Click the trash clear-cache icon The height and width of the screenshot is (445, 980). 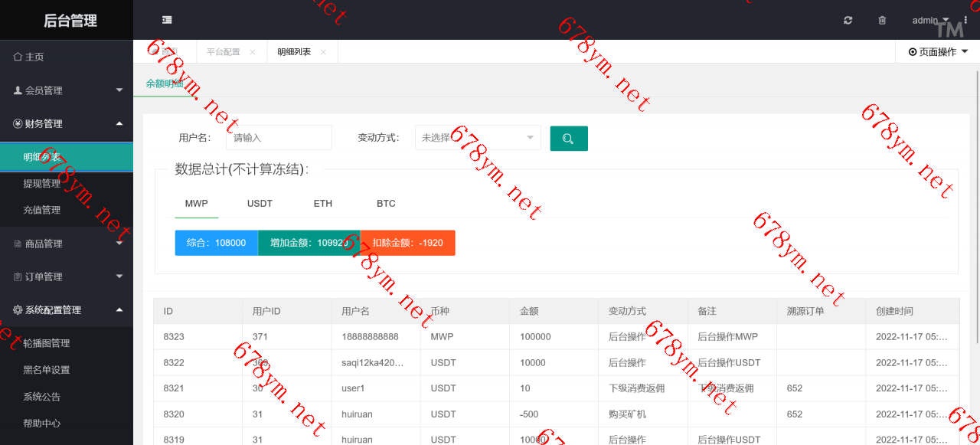click(x=882, y=20)
